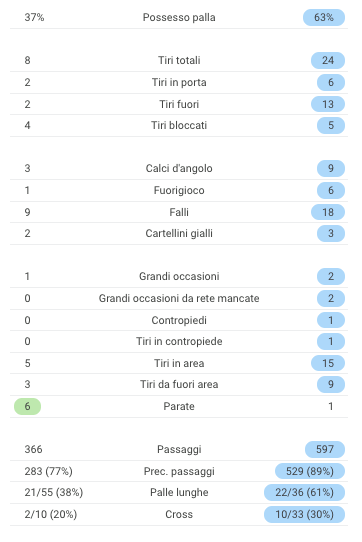Click the Grandi occasioni label
This screenshot has height=542, width=362.
click(x=179, y=276)
